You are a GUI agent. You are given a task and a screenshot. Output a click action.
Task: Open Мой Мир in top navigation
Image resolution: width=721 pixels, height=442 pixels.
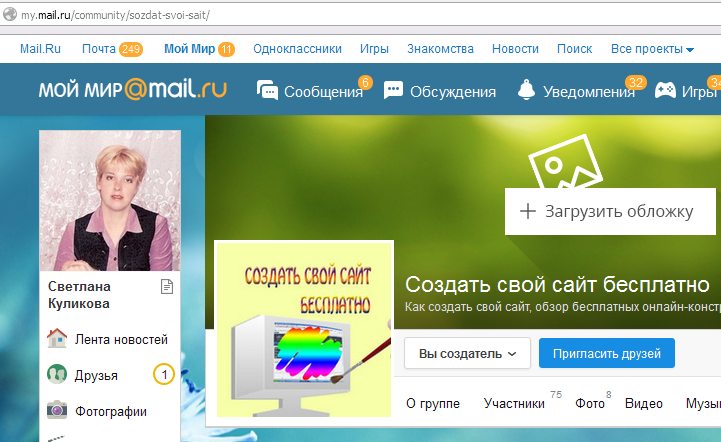tap(189, 49)
